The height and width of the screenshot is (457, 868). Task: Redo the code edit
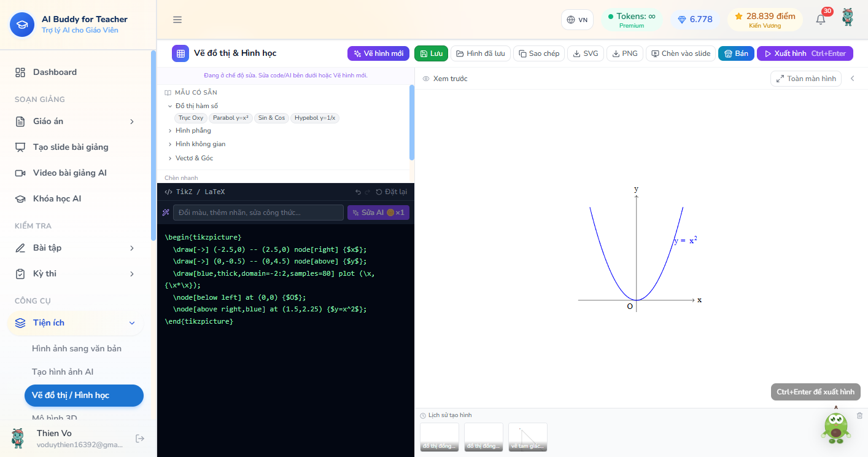pos(367,192)
